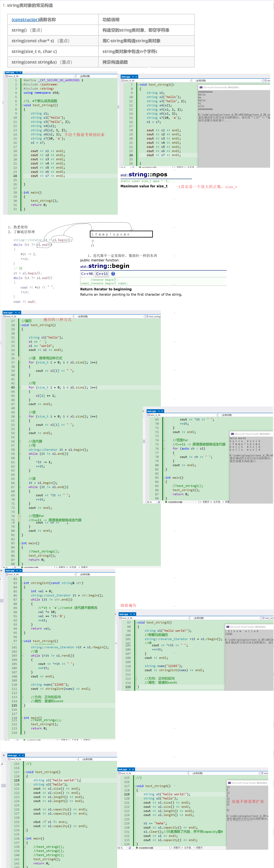Screen dimensions: 274x868
Task: Click code line "s1.clear();//只是清除了内容"
Action: tap(183, 832)
